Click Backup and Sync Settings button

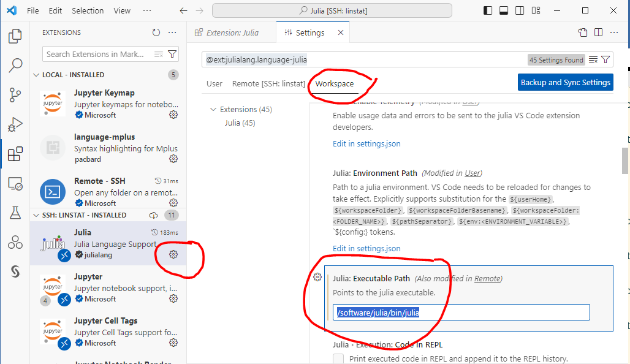click(565, 82)
